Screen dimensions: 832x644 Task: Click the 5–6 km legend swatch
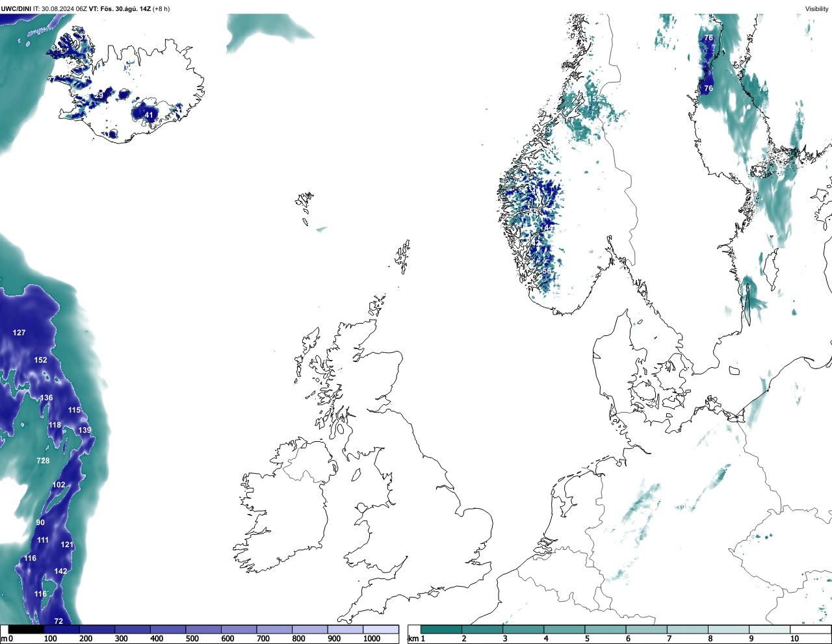[605, 629]
